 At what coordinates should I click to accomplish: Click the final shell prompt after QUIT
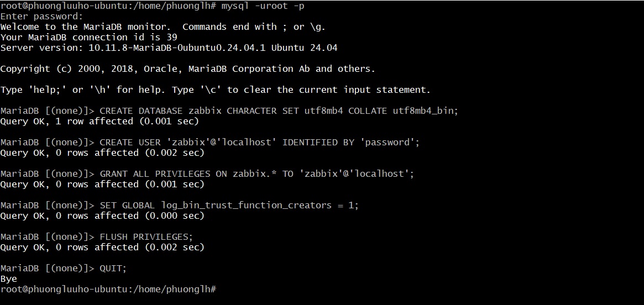[108, 289]
